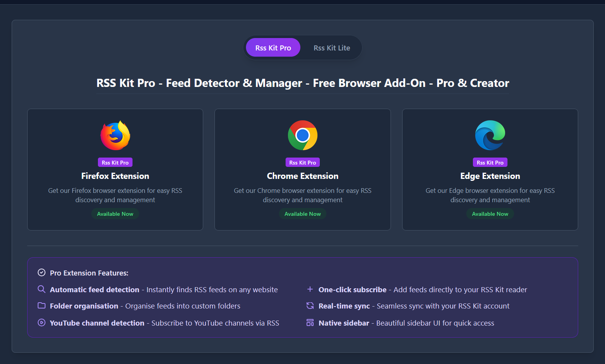Select the Rss Kit Pro toggle option
This screenshot has height=364, width=605.
coord(272,47)
